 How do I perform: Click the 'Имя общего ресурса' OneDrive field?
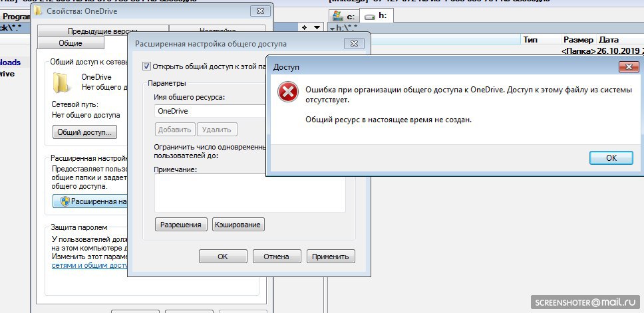(210, 111)
